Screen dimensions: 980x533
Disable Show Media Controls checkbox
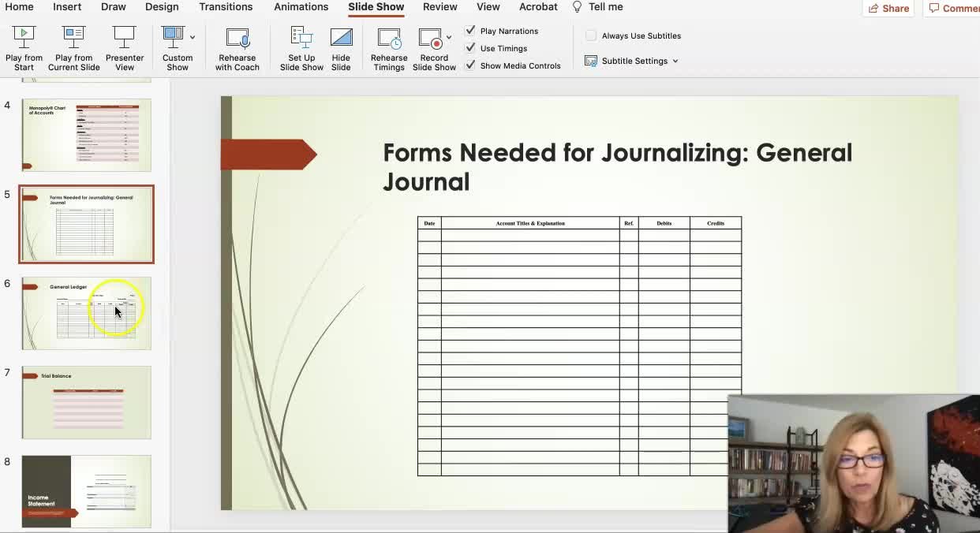[471, 65]
